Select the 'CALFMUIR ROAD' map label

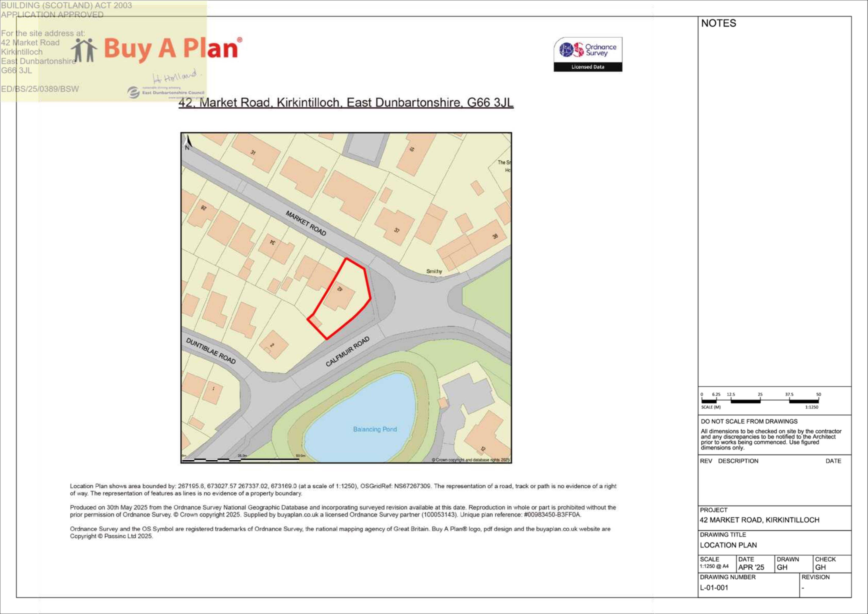point(347,351)
